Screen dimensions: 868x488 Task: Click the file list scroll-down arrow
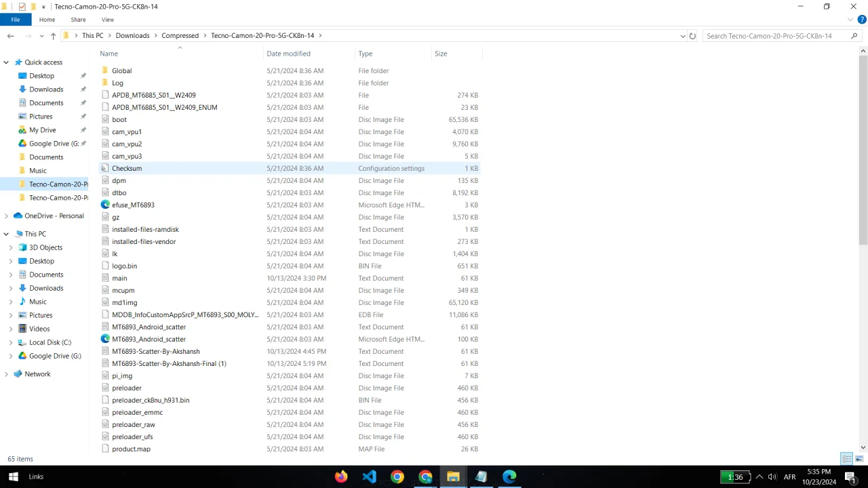[x=863, y=447]
